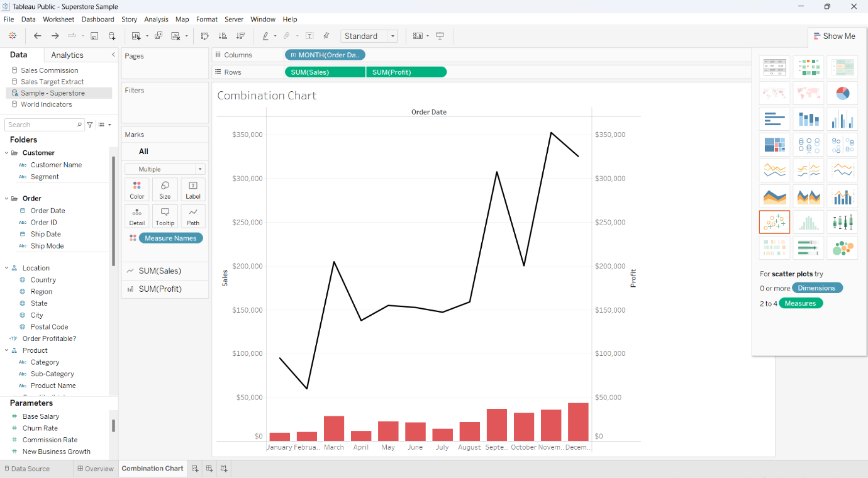Collapse the Customer folder in the data pane
This screenshot has height=478, width=868.
[6, 152]
